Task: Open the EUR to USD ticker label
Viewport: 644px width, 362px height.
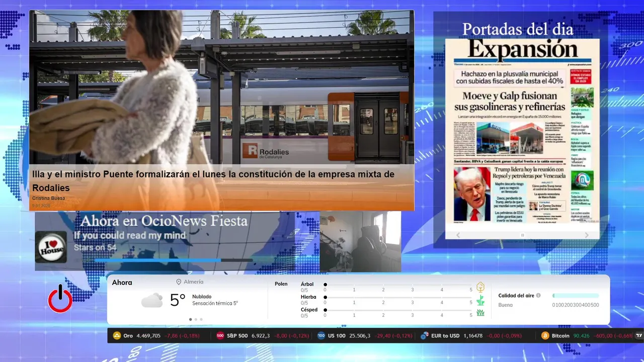Action: click(x=445, y=335)
